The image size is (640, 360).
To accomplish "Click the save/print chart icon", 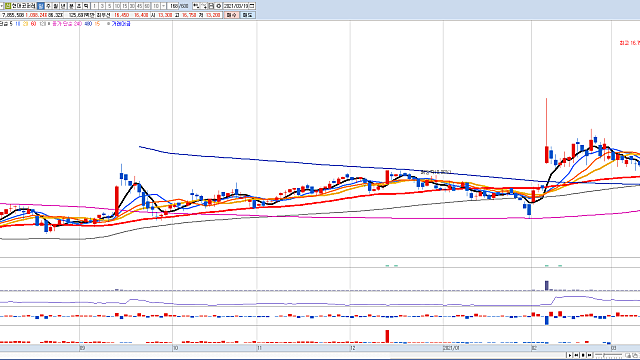I will coord(211,6).
